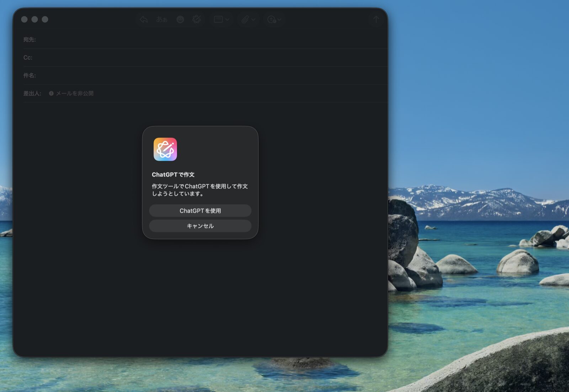Confirm with the ChatGPTを使用 button
Image resolution: width=569 pixels, height=392 pixels.
pos(200,211)
